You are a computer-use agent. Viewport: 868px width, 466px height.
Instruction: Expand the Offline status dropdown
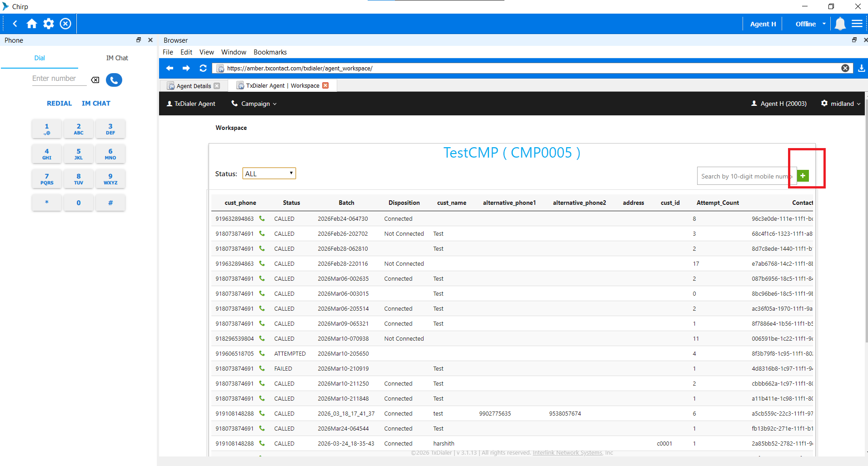[810, 24]
